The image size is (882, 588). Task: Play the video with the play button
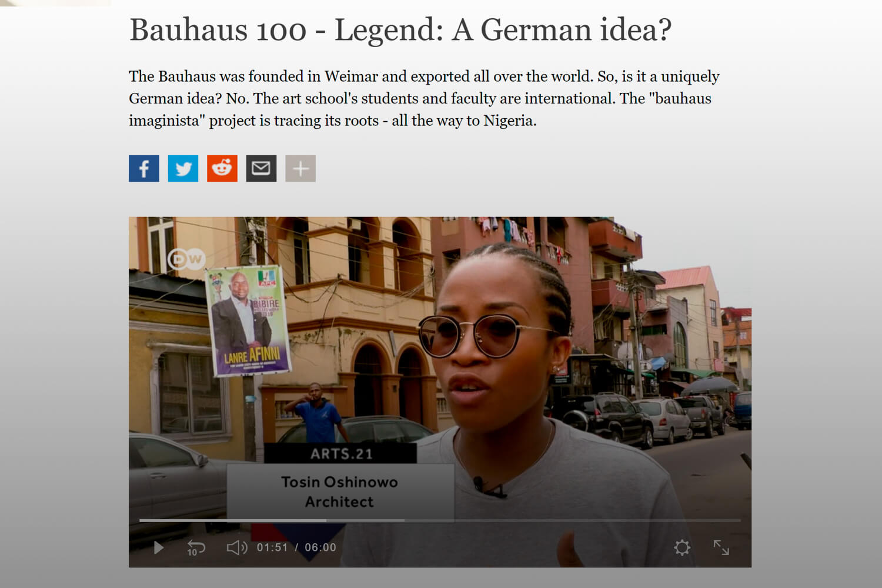pyautogui.click(x=158, y=547)
